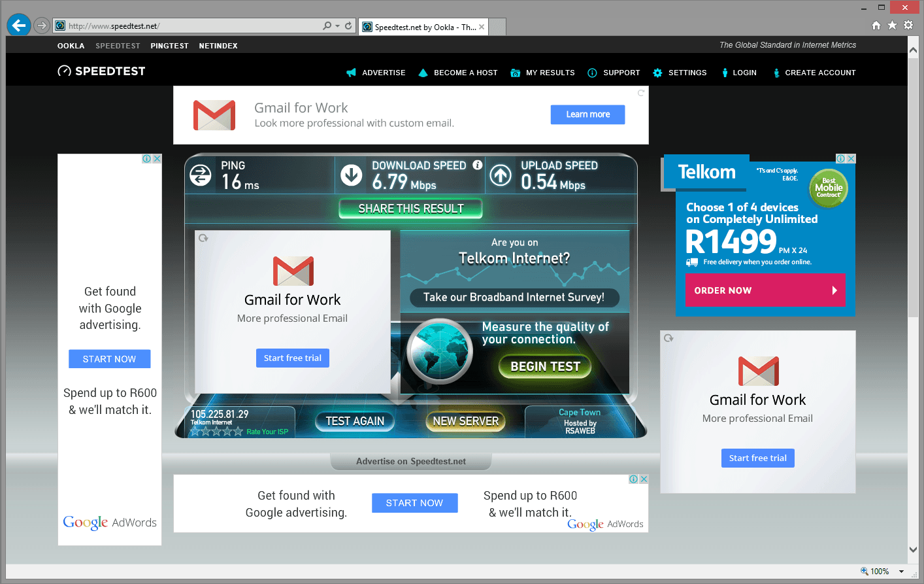Click the IP address 105.225.81.29
Screen dimensions: 924x584
pyautogui.click(x=220, y=414)
